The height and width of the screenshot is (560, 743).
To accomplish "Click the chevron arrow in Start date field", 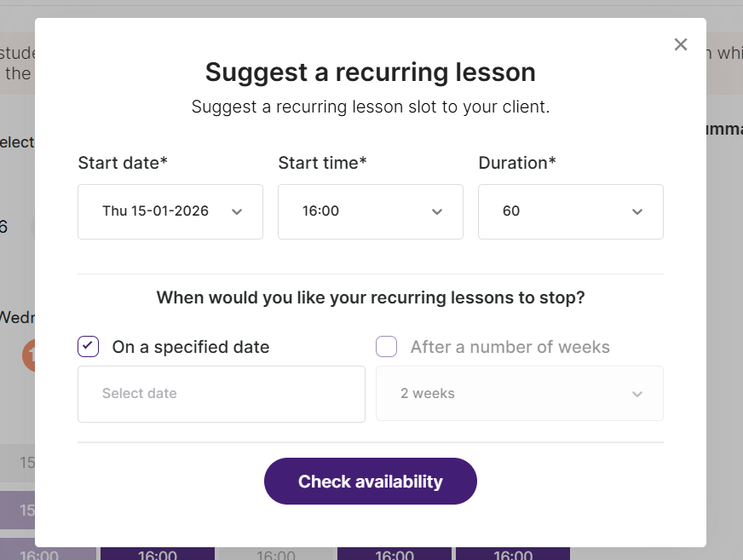I will (x=237, y=211).
